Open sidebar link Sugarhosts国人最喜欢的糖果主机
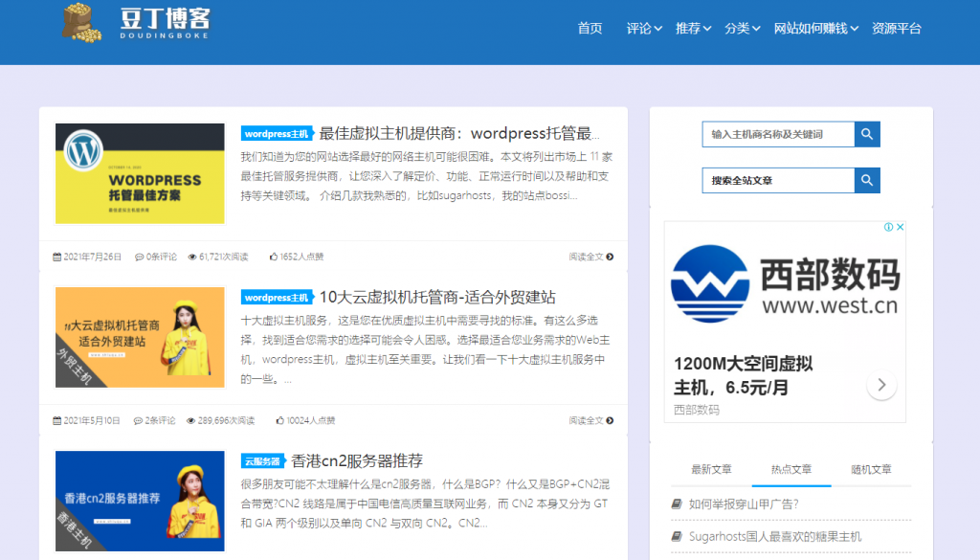Image resolution: width=980 pixels, height=560 pixels. 775,536
